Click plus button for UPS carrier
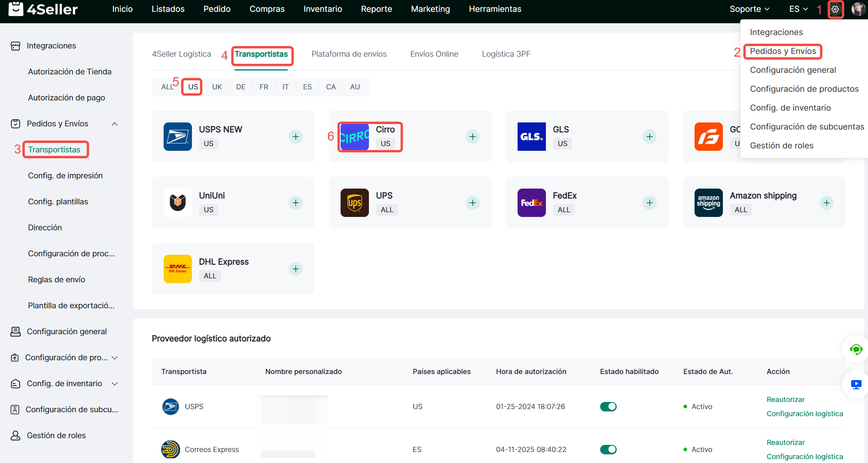868x463 pixels. point(472,203)
